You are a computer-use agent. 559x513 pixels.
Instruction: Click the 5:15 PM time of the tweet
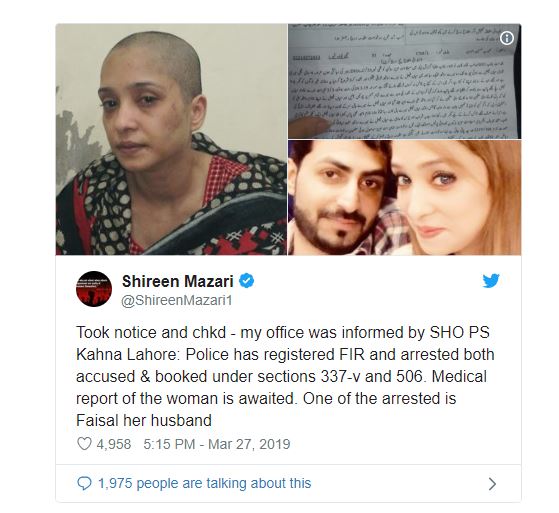tap(169, 444)
